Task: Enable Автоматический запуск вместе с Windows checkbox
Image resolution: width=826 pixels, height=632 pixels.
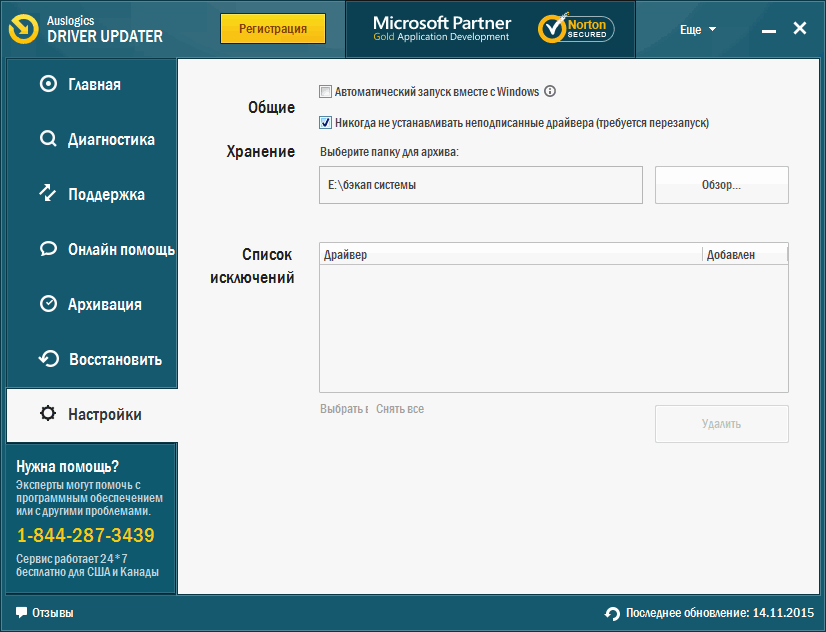Action: click(325, 92)
